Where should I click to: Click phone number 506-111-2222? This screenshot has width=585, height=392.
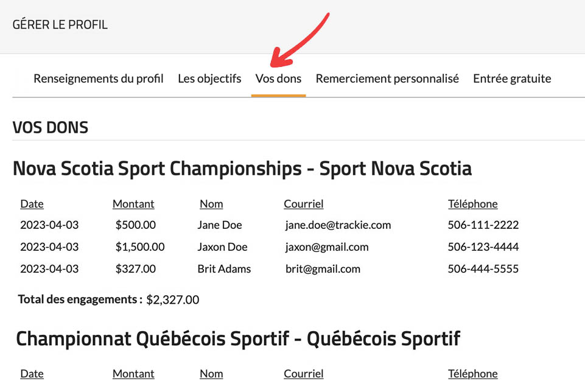[483, 225]
